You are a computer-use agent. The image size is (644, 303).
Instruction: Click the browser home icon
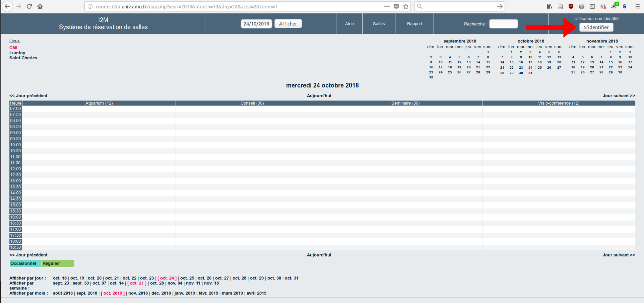tap(40, 7)
